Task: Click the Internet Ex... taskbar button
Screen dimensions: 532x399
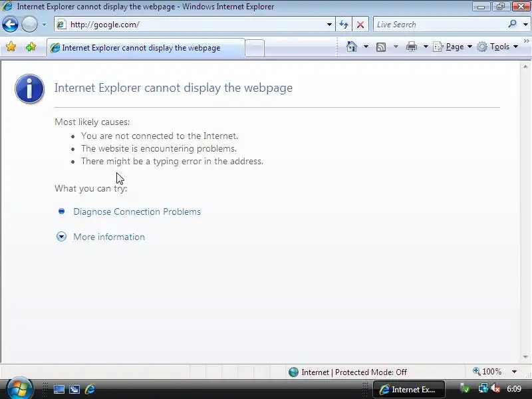Action: point(408,390)
